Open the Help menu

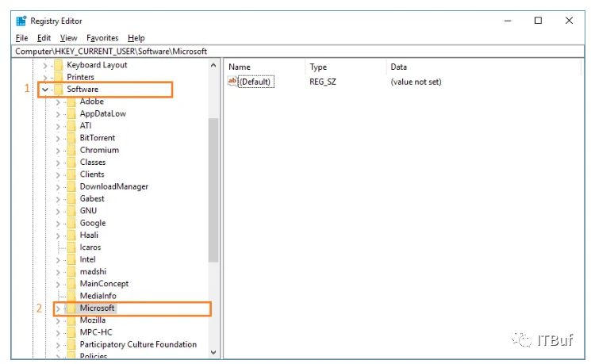(x=136, y=38)
